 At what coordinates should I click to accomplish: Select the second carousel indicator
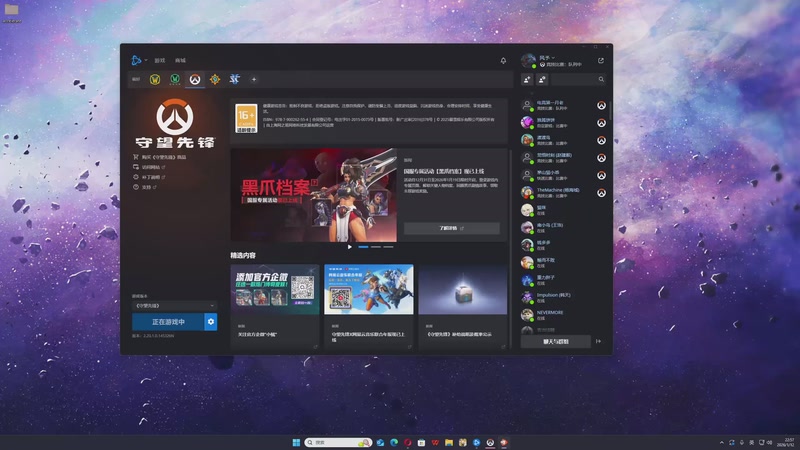(376, 247)
